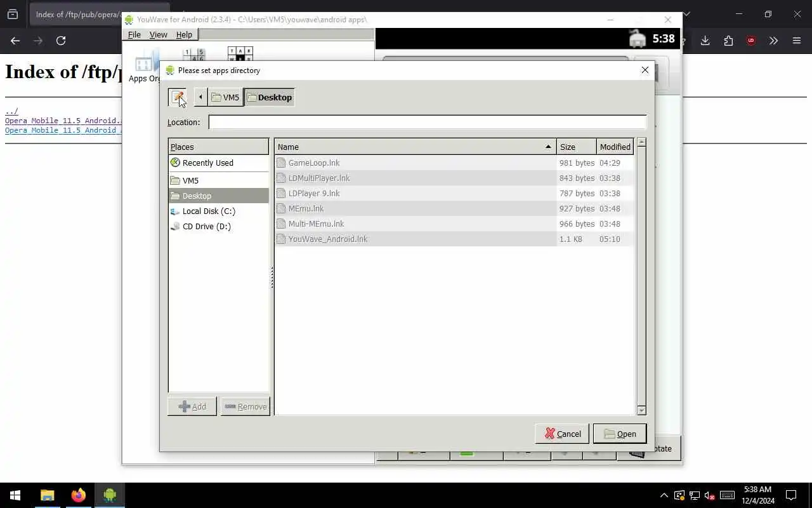
Task: Click the muted volume tray icon
Action: tap(710, 495)
